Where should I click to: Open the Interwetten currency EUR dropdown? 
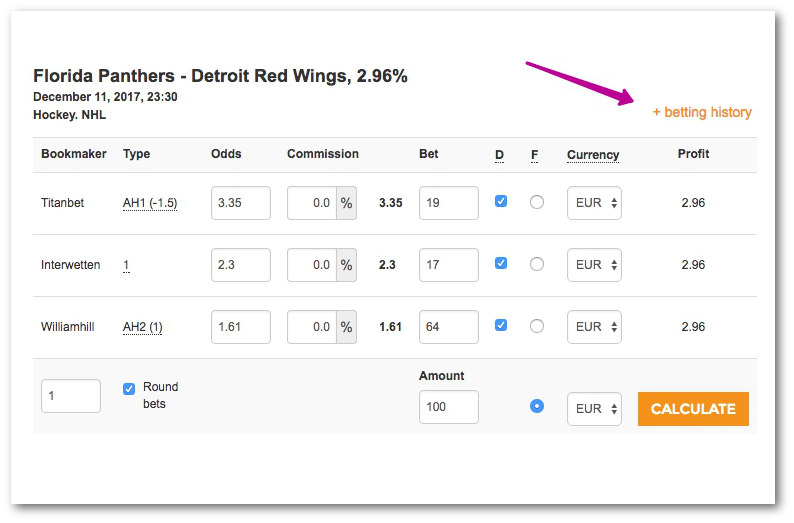594,265
